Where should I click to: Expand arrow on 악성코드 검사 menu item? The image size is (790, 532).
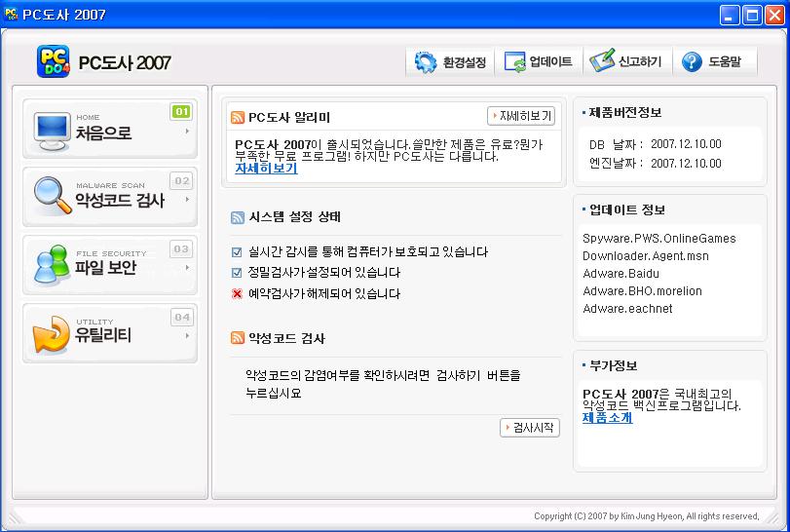click(x=187, y=200)
